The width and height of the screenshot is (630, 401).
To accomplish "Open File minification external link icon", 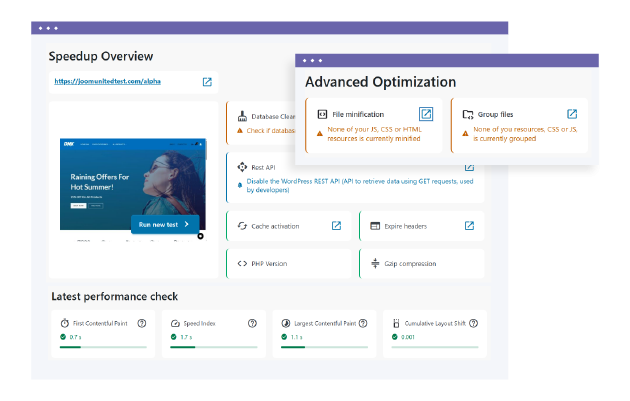I will pos(426,114).
